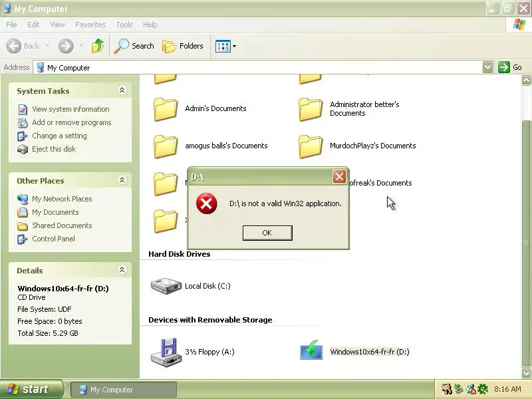Image resolution: width=532 pixels, height=399 pixels.
Task: Select MurdochPlayz's Documents folder icon
Action: click(x=310, y=146)
